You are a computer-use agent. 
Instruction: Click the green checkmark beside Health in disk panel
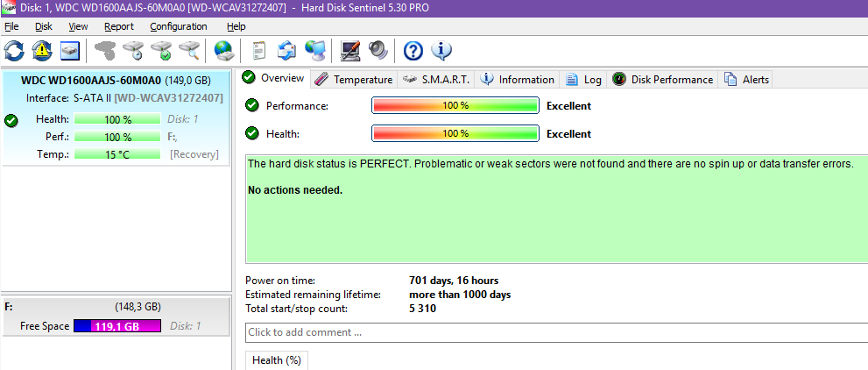pyautogui.click(x=10, y=119)
